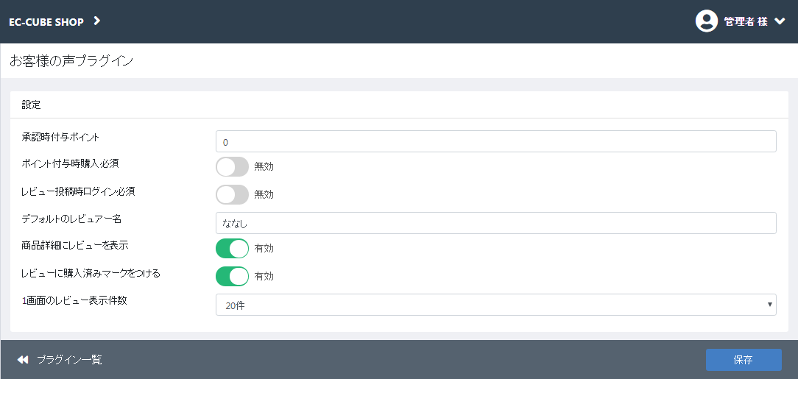This screenshot has width=798, height=410.
Task: Click the chevron beside EC-CUBE SHOP
Action: (97, 21)
